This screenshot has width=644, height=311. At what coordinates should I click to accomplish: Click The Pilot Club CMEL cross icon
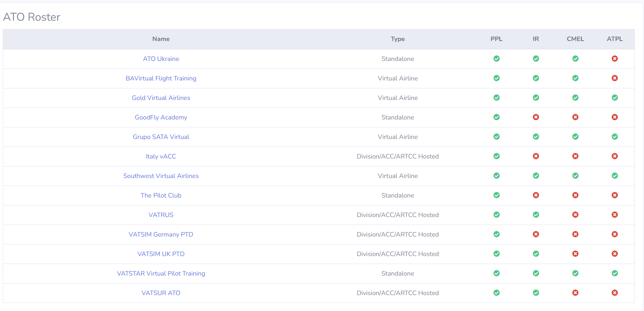(576, 195)
